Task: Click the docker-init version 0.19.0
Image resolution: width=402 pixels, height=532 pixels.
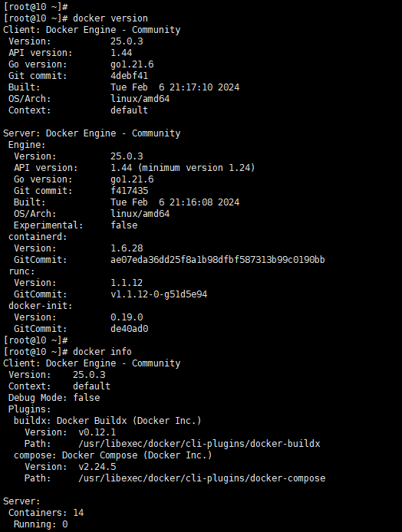Action: click(127, 317)
